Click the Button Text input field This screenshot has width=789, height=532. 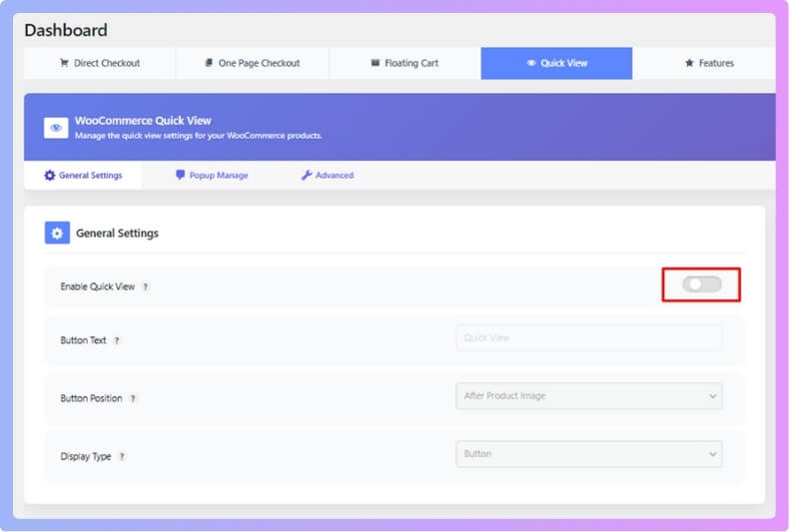(x=588, y=338)
